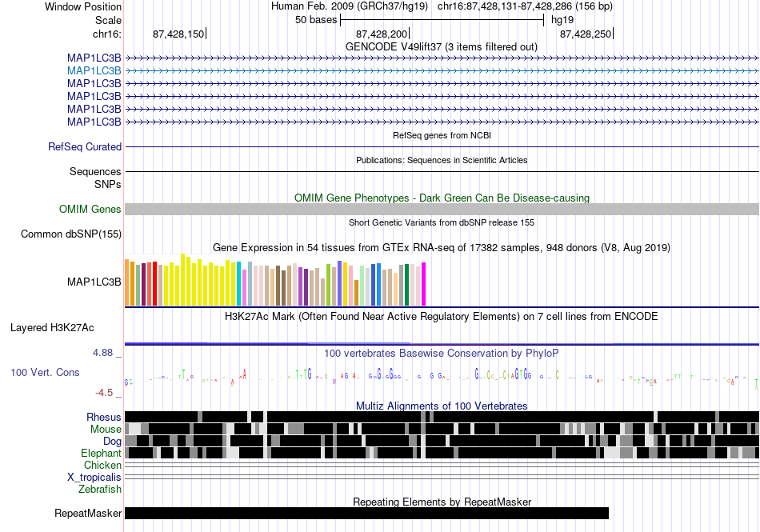Click the 87,428,150 ruler position
The image size is (760, 532).
coord(178,34)
